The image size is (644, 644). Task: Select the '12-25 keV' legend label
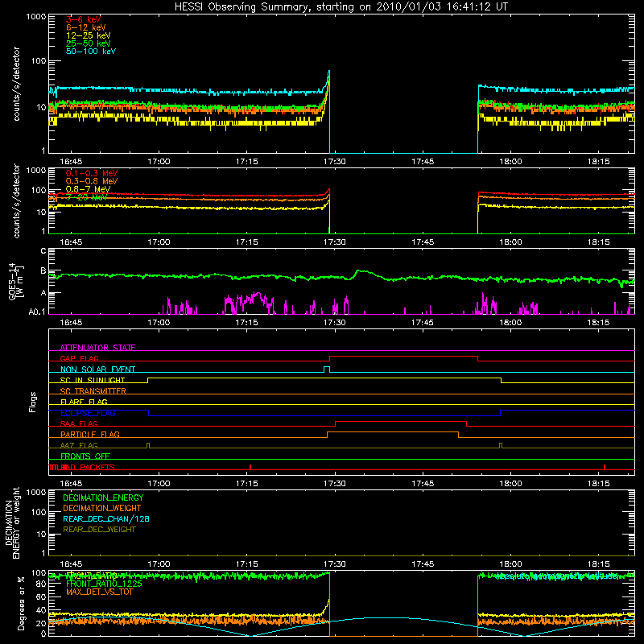coord(88,35)
